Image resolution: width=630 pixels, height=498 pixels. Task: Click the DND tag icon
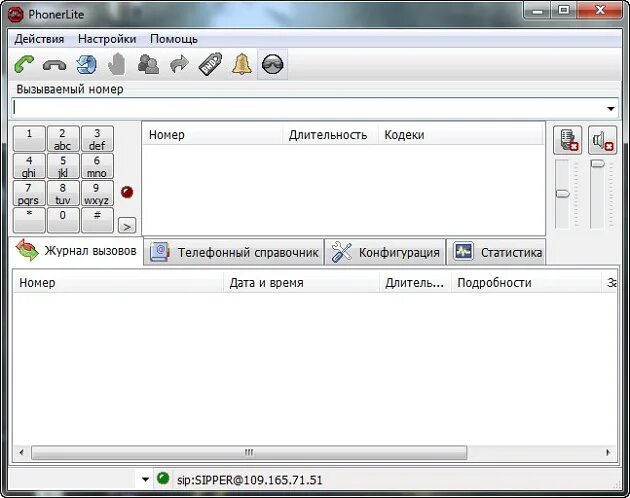[x=210, y=64]
